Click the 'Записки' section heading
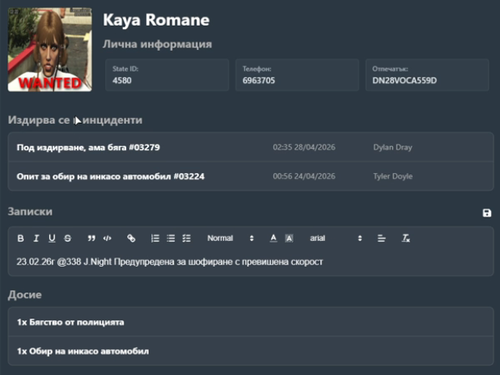The width and height of the screenshot is (500, 375). [x=30, y=212]
